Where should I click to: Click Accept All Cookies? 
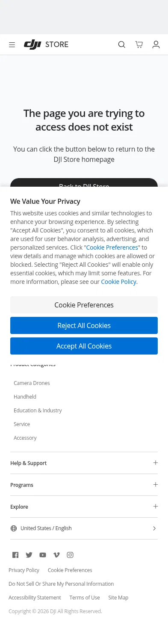[x=84, y=346]
